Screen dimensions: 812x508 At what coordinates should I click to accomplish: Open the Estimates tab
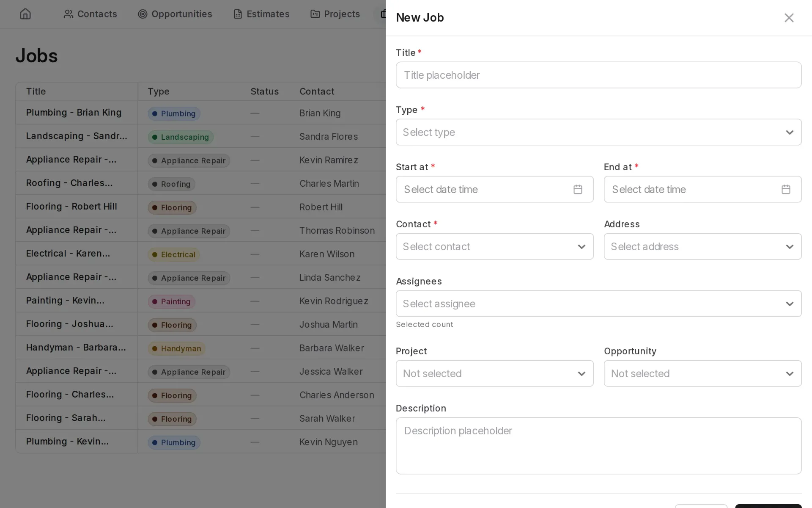point(261,14)
